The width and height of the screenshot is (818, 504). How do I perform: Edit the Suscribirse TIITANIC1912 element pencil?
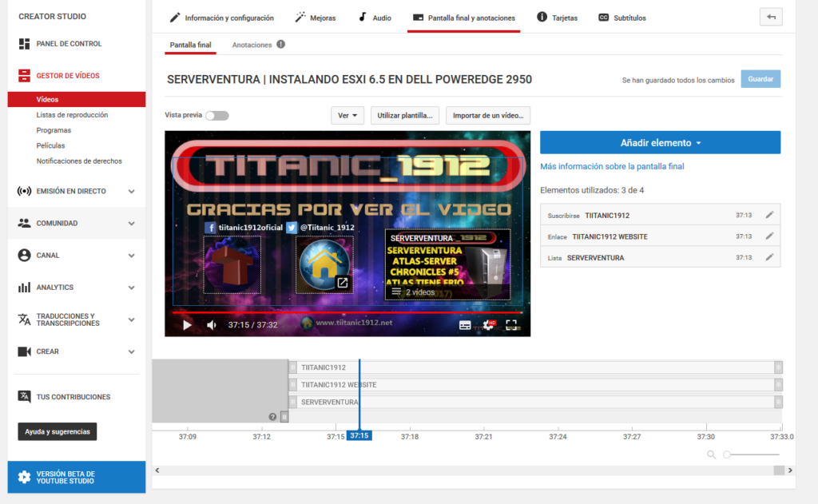point(769,215)
